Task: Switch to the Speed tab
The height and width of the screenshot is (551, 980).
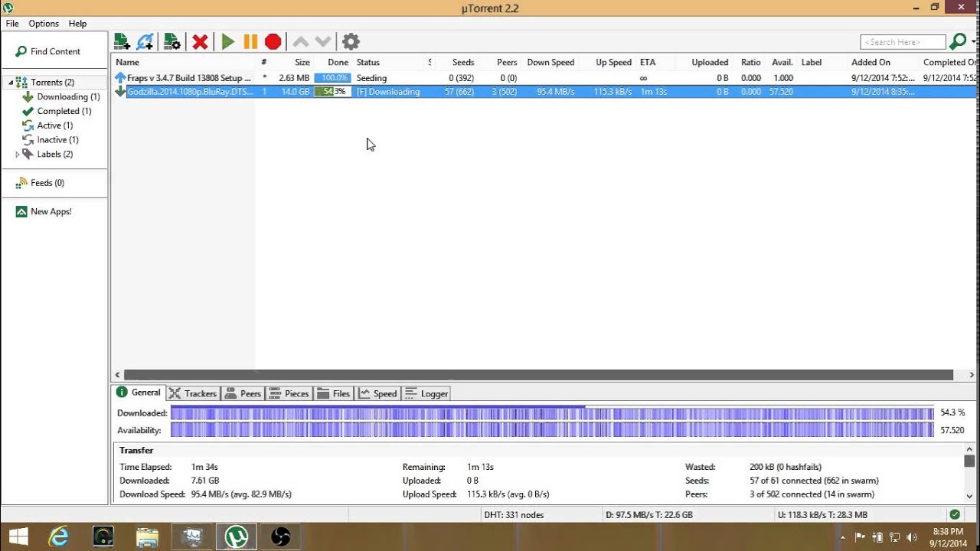Action: (377, 393)
